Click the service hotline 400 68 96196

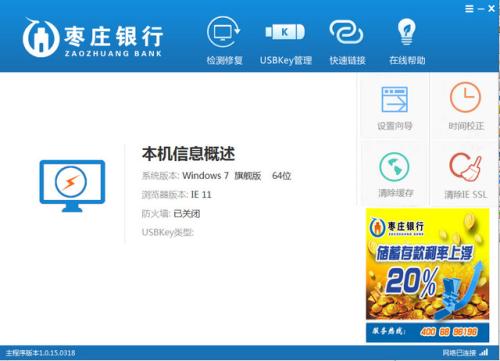tap(449, 331)
